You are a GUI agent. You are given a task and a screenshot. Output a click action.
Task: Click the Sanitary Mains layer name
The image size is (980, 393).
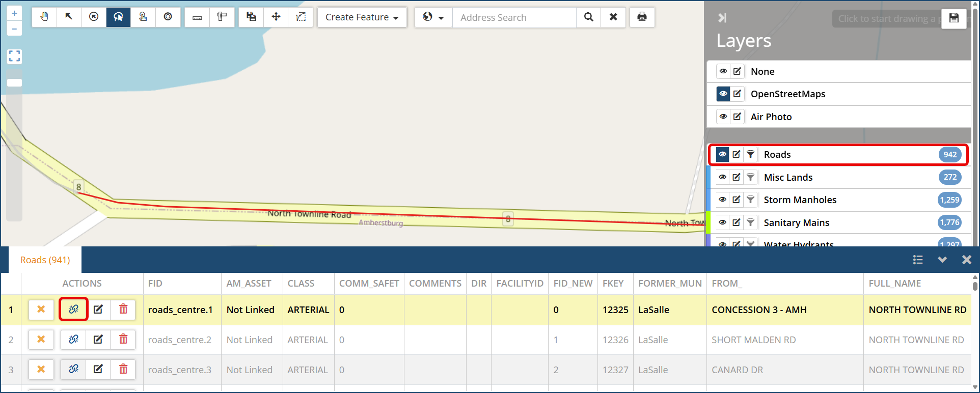pyautogui.click(x=797, y=222)
